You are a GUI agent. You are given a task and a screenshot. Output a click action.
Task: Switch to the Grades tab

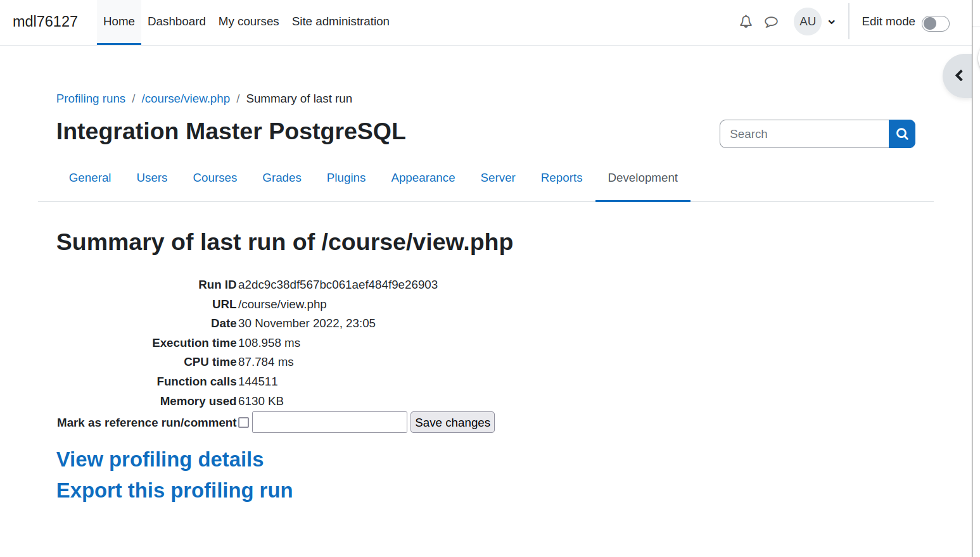[282, 178]
